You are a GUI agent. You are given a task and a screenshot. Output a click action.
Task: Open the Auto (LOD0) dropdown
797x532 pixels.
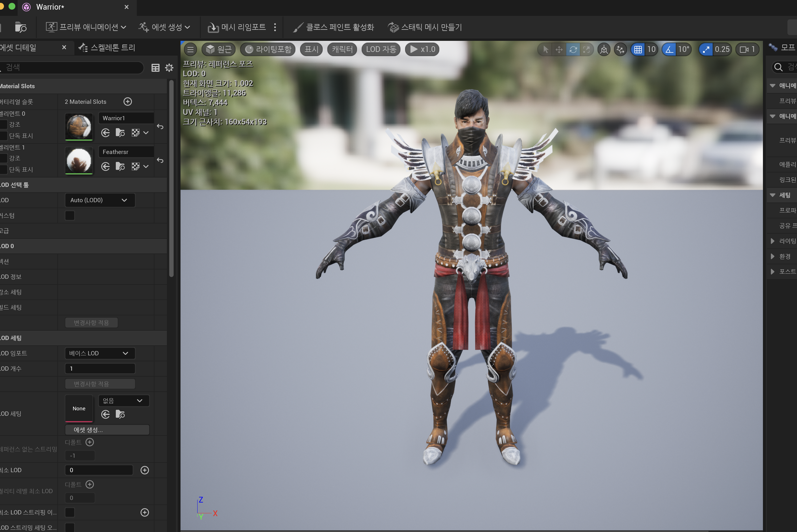point(100,200)
